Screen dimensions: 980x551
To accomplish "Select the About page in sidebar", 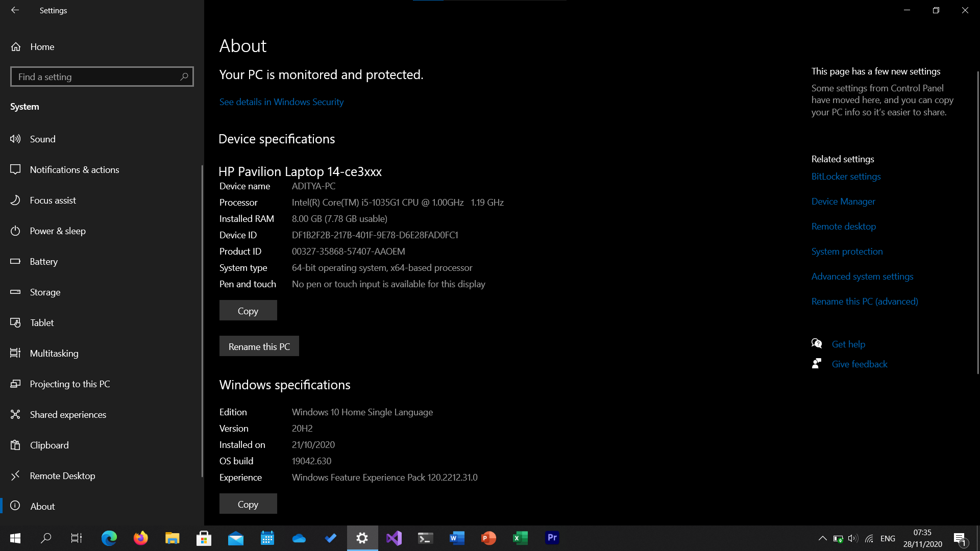I will pyautogui.click(x=102, y=506).
